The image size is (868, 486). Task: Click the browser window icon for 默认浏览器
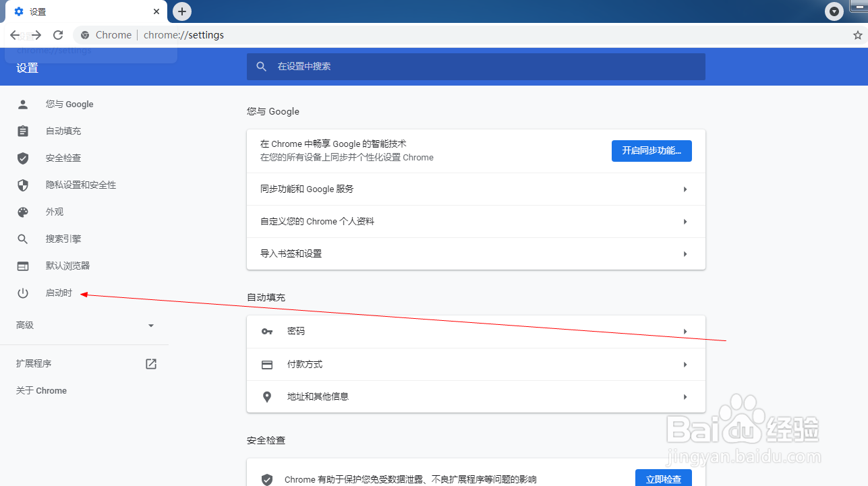point(23,266)
